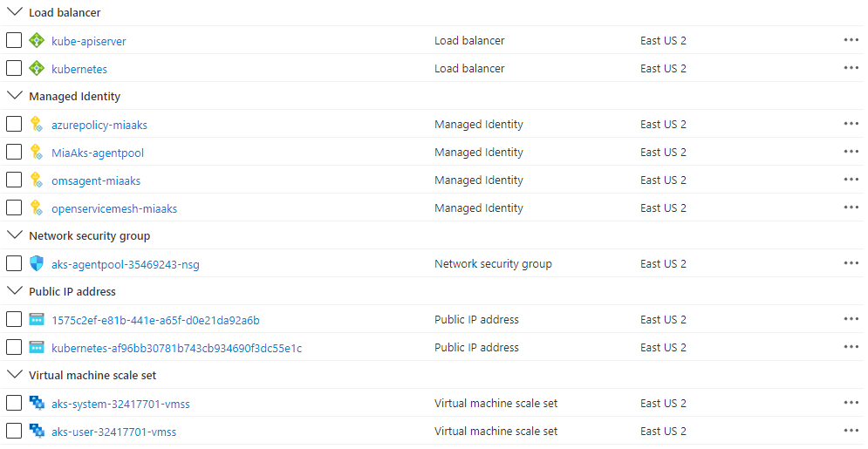Viewport: 868px width, 449px height.
Task: Open the omsagent-miaaks link
Action: [96, 180]
